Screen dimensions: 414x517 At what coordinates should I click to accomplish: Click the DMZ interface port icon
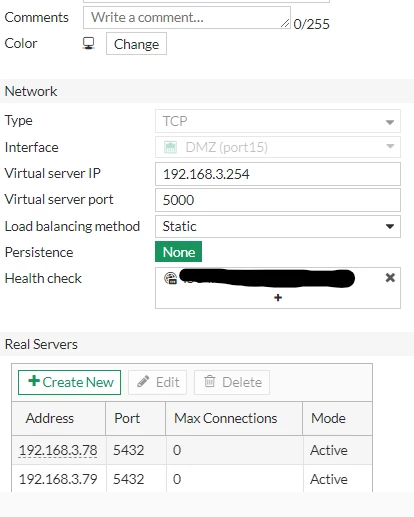pos(170,147)
